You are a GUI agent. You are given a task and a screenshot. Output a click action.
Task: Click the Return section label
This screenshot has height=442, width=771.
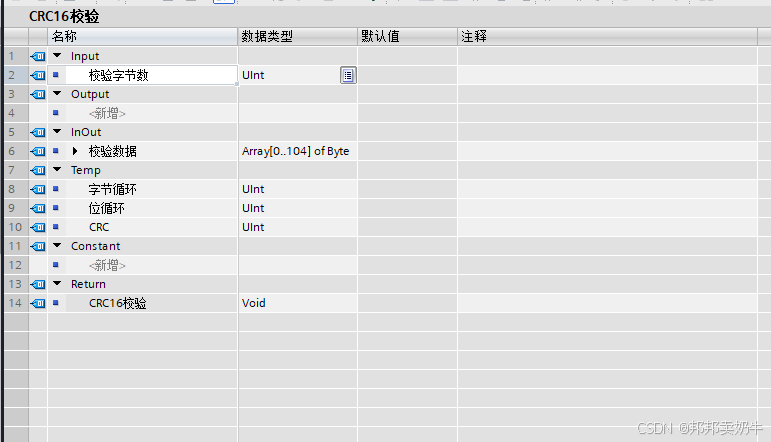click(88, 284)
